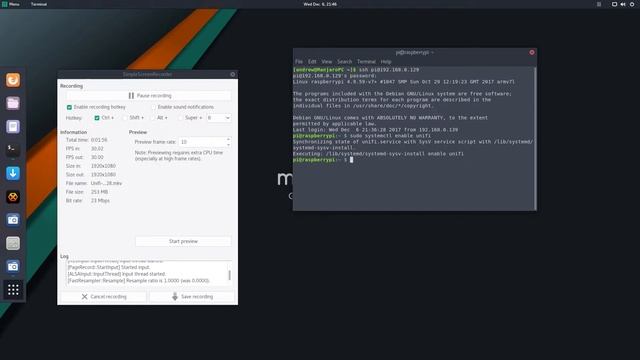
Task: Open the hotkey key letter dropdown
Action: (x=219, y=118)
